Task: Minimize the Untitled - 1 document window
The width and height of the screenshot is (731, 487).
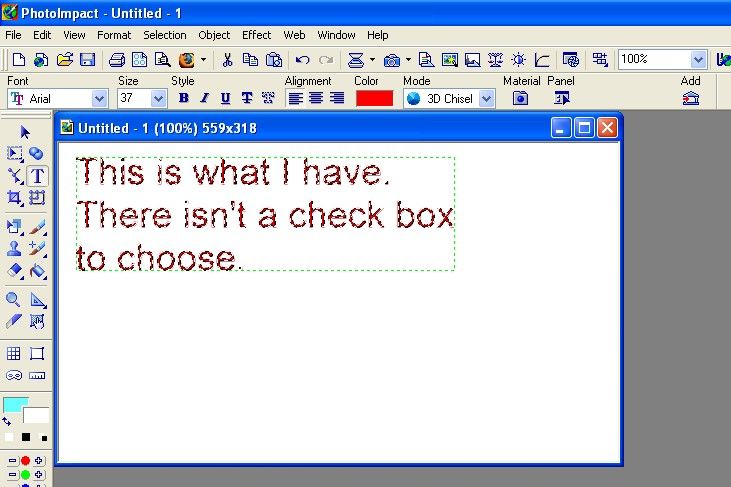Action: (561, 127)
